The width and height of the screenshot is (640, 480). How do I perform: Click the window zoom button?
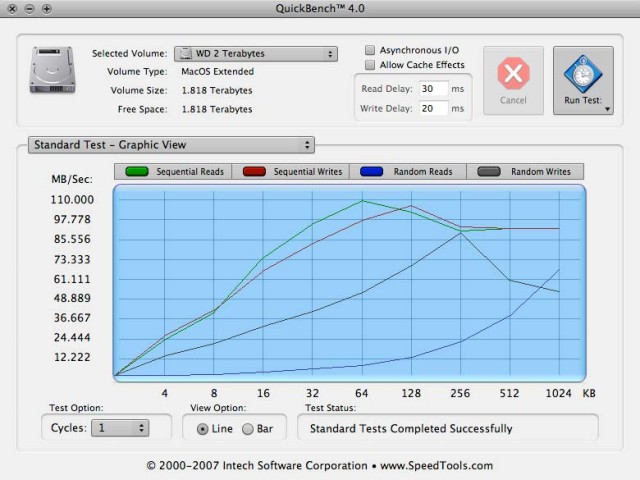point(47,9)
